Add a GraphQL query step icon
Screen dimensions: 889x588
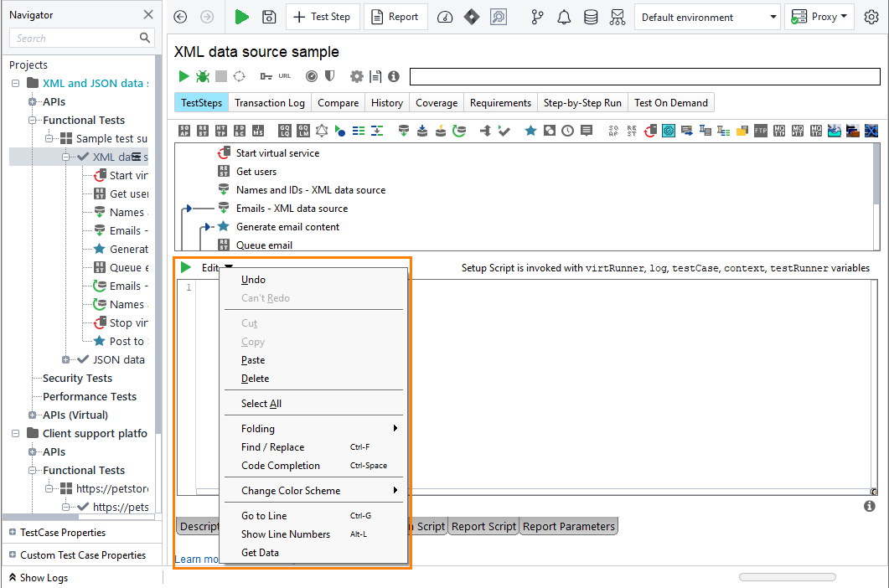(285, 131)
